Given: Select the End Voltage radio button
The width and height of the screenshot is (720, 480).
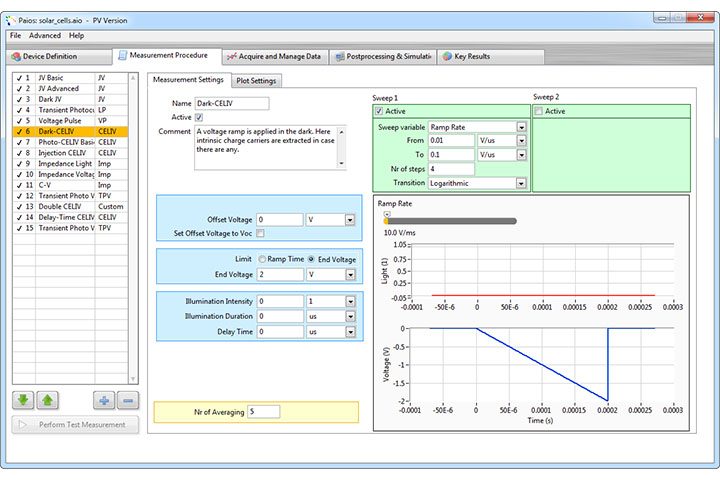Looking at the screenshot, I should pos(311,259).
